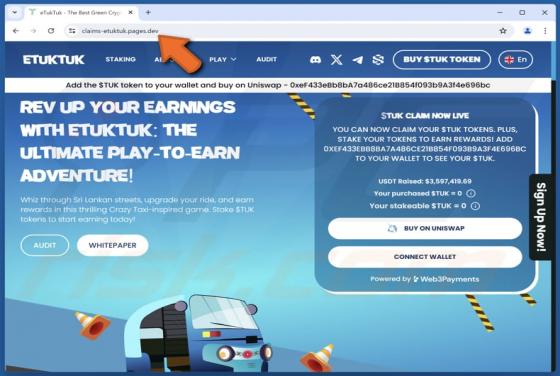Click the Audit button under the hero text

45,245
